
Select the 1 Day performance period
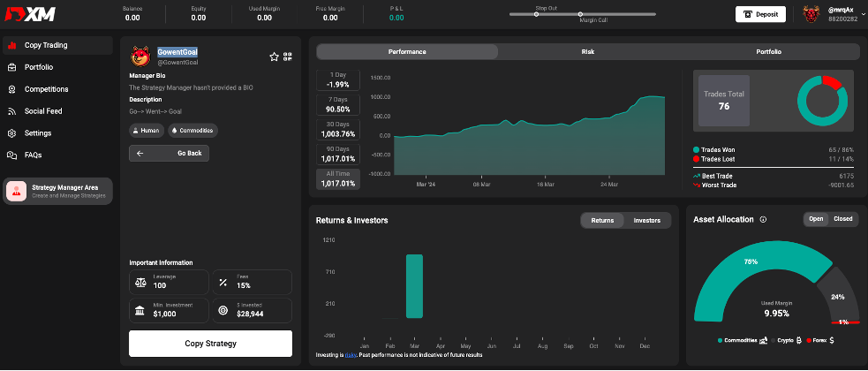tap(338, 79)
